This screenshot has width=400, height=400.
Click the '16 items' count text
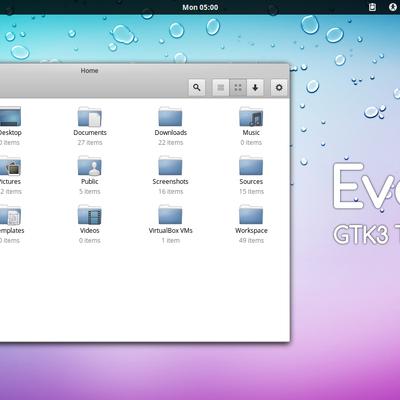tap(171, 191)
